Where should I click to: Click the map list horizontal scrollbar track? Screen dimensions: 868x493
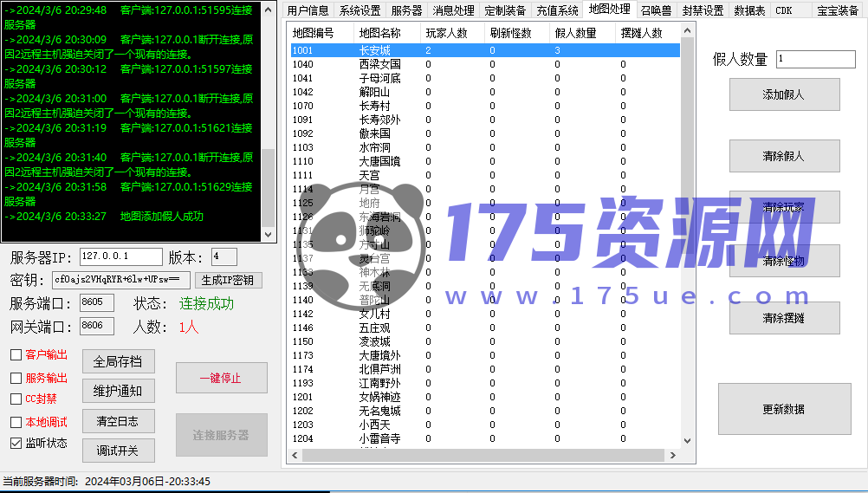[483, 456]
